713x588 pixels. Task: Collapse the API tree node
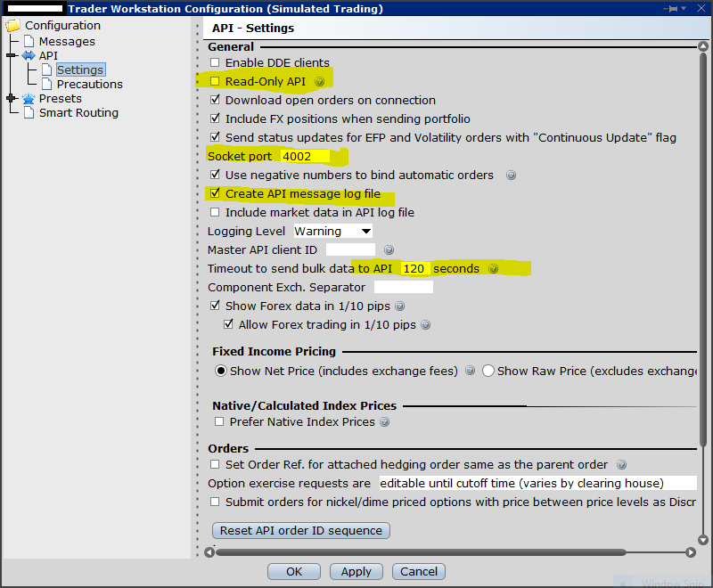12,55
